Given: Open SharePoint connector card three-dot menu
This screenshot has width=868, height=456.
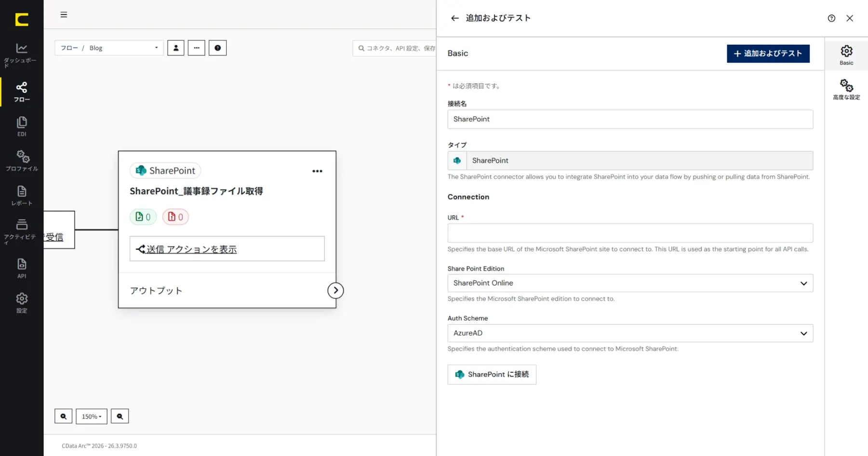Looking at the screenshot, I should [317, 171].
